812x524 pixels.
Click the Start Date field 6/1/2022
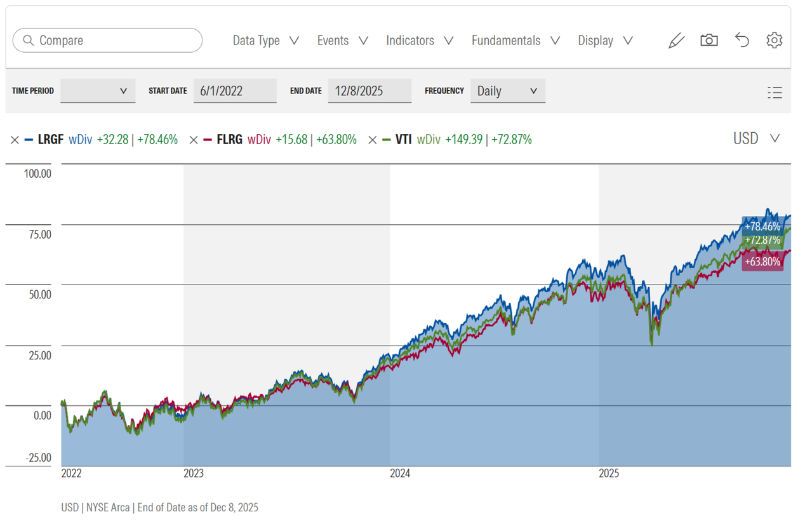(x=235, y=91)
